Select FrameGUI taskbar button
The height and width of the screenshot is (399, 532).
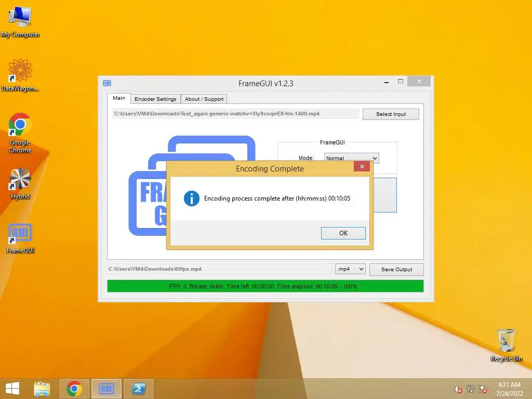(x=106, y=389)
